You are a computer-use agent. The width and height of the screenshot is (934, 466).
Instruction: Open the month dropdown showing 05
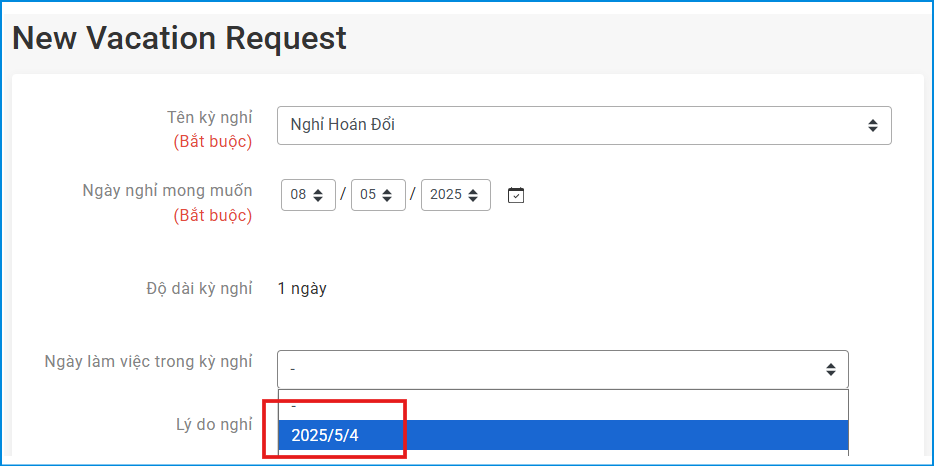(377, 195)
